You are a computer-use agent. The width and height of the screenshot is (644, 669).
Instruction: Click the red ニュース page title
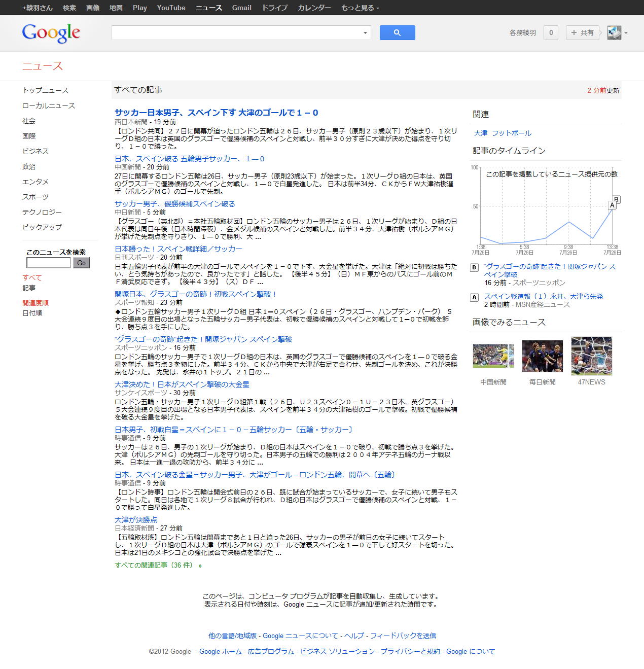43,66
